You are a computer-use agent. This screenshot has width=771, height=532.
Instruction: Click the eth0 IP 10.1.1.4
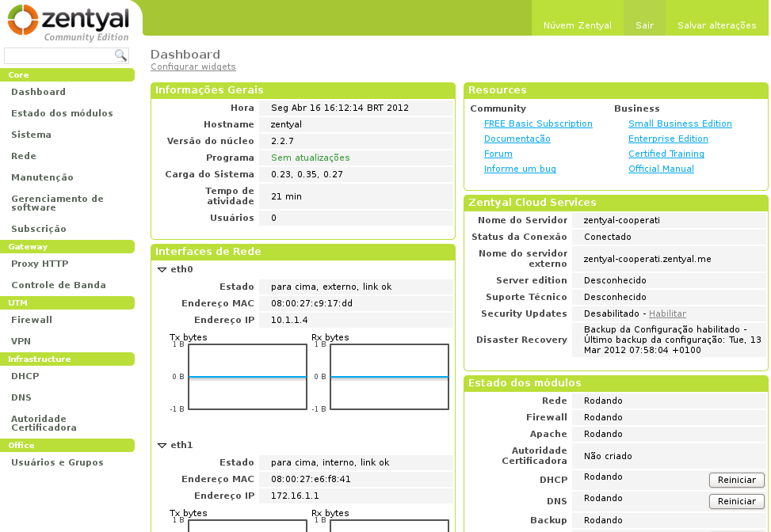point(289,320)
